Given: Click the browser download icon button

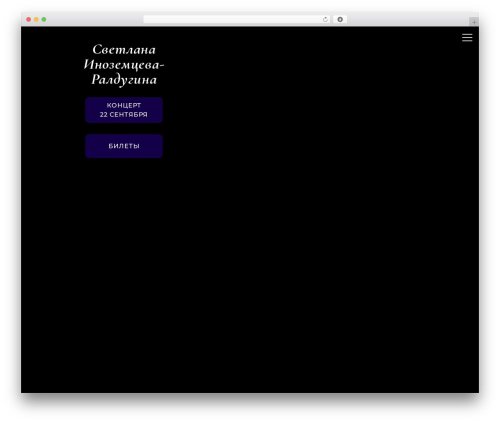Looking at the screenshot, I should [340, 19].
